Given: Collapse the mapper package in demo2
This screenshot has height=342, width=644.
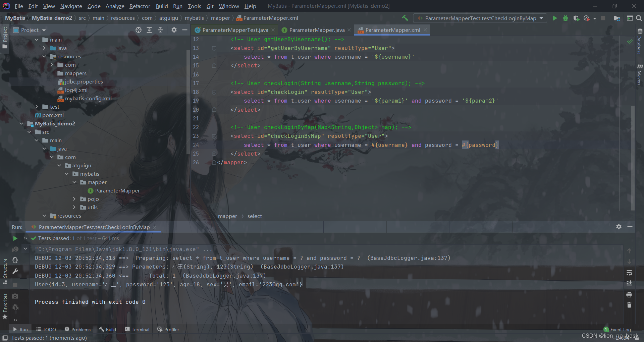Looking at the screenshot, I should click(x=74, y=182).
